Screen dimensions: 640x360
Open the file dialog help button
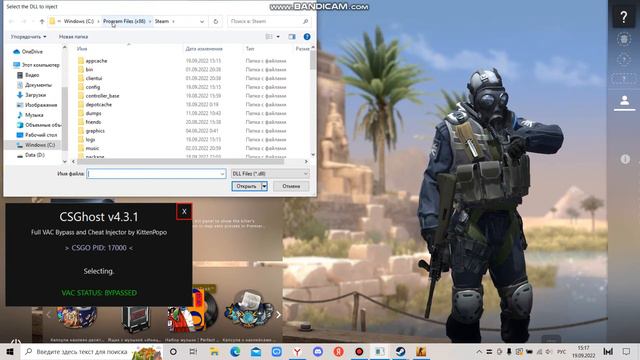[x=307, y=37]
